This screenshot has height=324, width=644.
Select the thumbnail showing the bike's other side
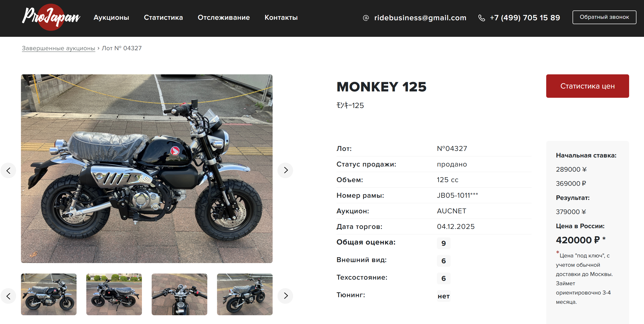click(x=114, y=294)
